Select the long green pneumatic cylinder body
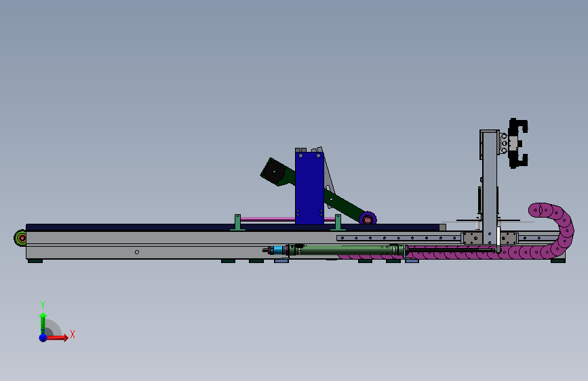Viewport: 588px width, 381px height. click(345, 249)
